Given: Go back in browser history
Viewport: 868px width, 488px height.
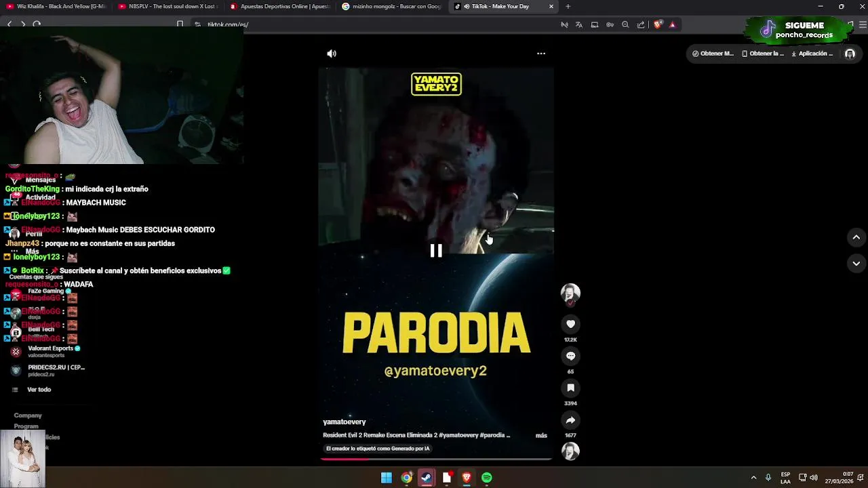Looking at the screenshot, I should (x=9, y=24).
